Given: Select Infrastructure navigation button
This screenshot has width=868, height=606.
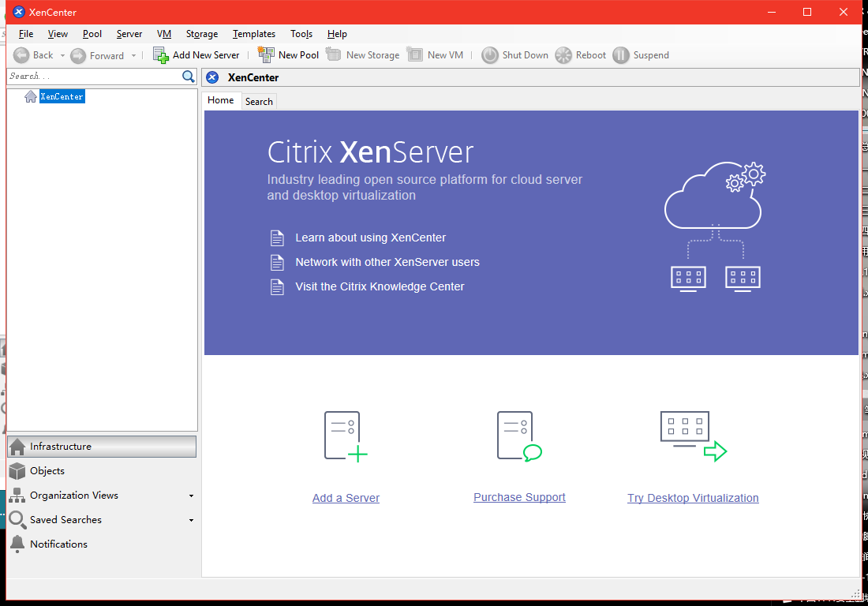Looking at the screenshot, I should coord(102,447).
